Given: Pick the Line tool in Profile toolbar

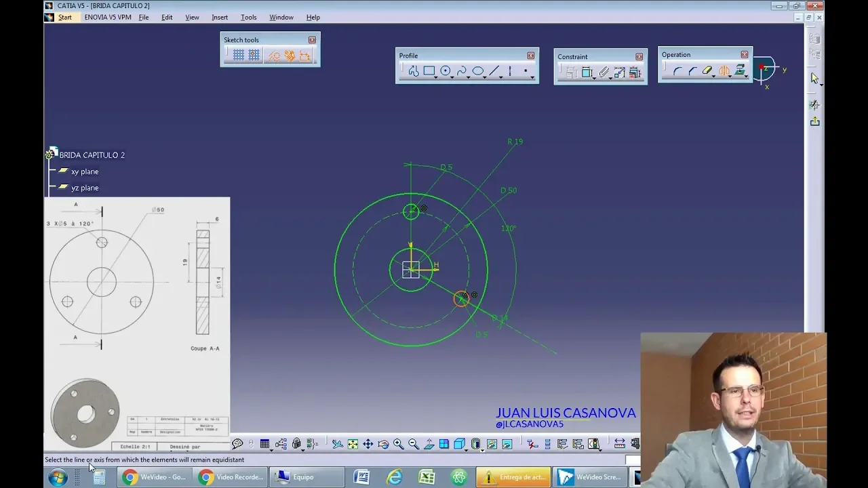Looking at the screenshot, I should tap(494, 71).
